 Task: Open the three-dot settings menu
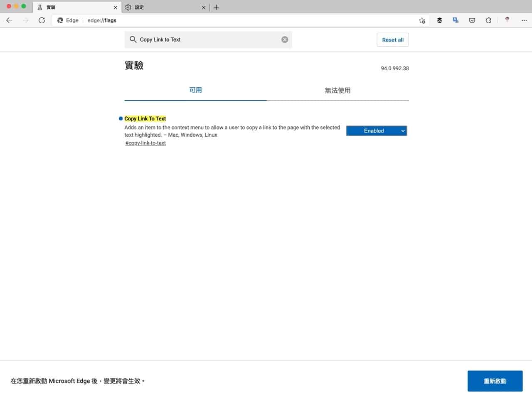tap(524, 20)
